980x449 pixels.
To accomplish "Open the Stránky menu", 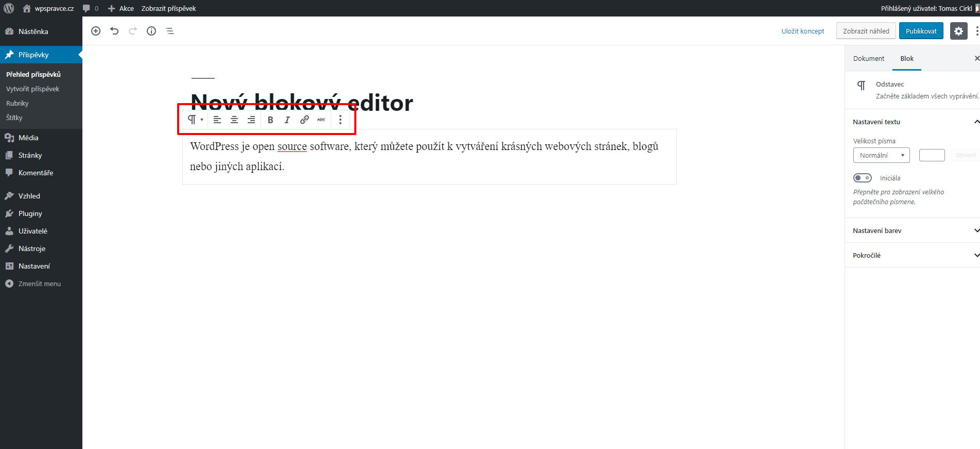I will click(x=41, y=155).
